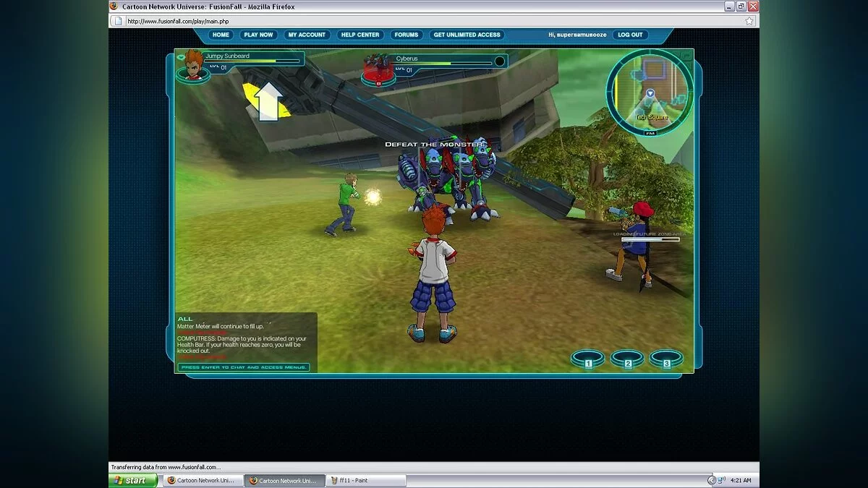Image resolution: width=868 pixels, height=488 pixels.
Task: Click the LOG OUT button
Action: (629, 35)
